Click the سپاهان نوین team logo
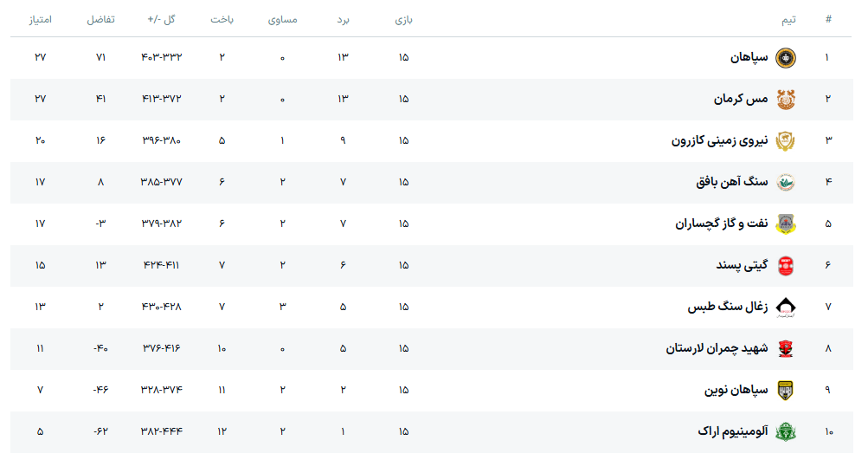The width and height of the screenshot is (868, 473). 785,391
